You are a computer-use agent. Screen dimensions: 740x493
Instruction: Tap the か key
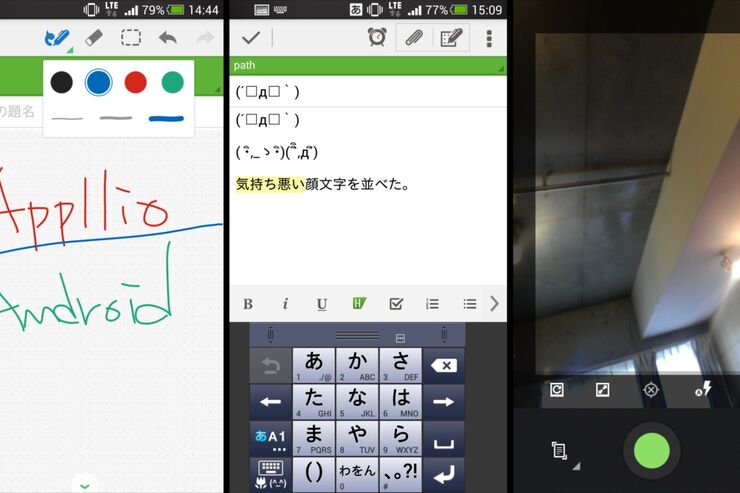[357, 366]
